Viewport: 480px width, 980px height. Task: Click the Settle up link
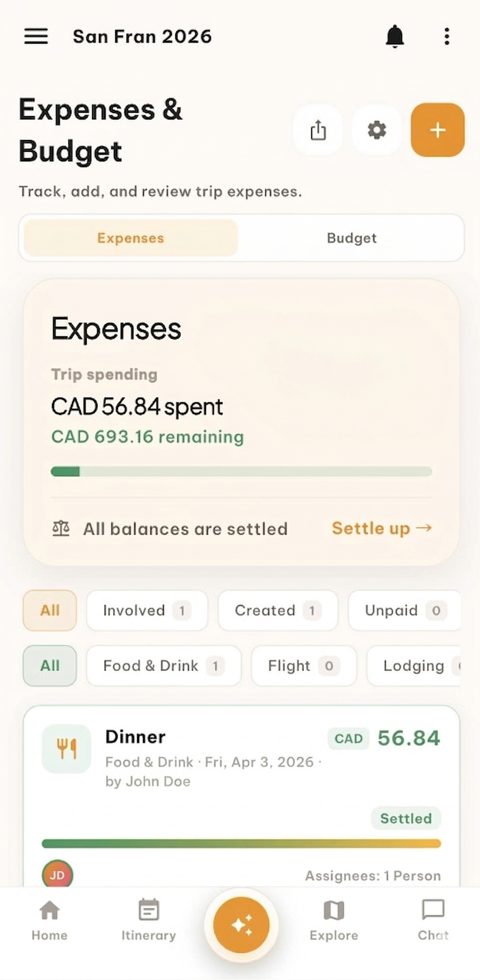tap(382, 528)
